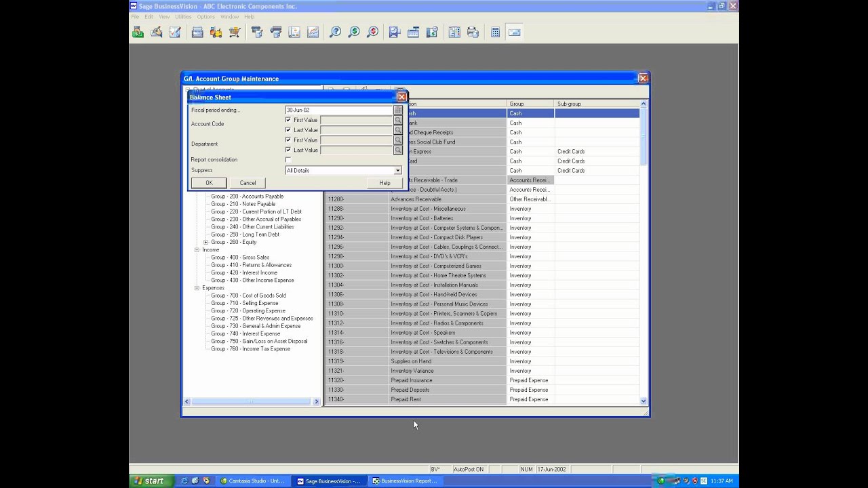The width and height of the screenshot is (868, 488).
Task: Select Group 400 Gross Sales tree item
Action: point(240,258)
